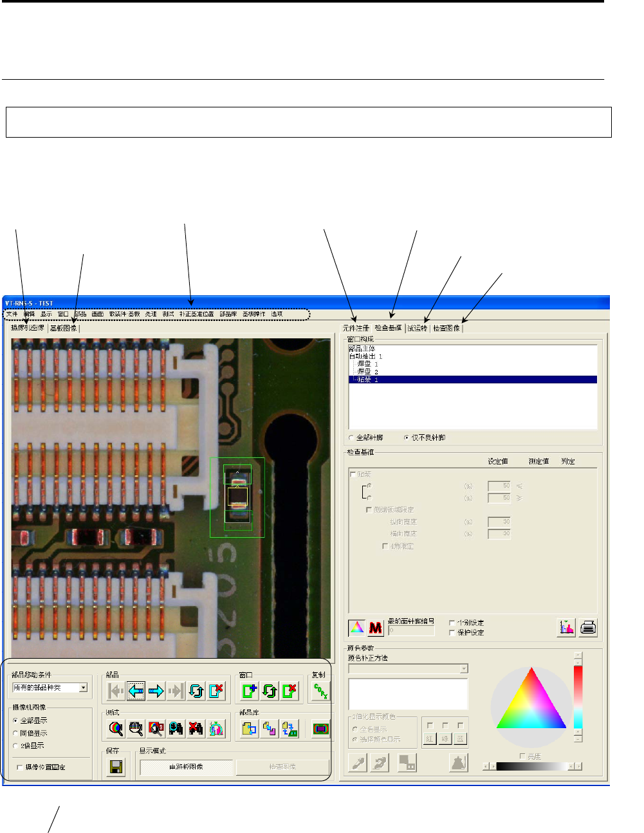Go to the next part (right arrow)
This screenshot has height=833, width=644.
point(156,691)
